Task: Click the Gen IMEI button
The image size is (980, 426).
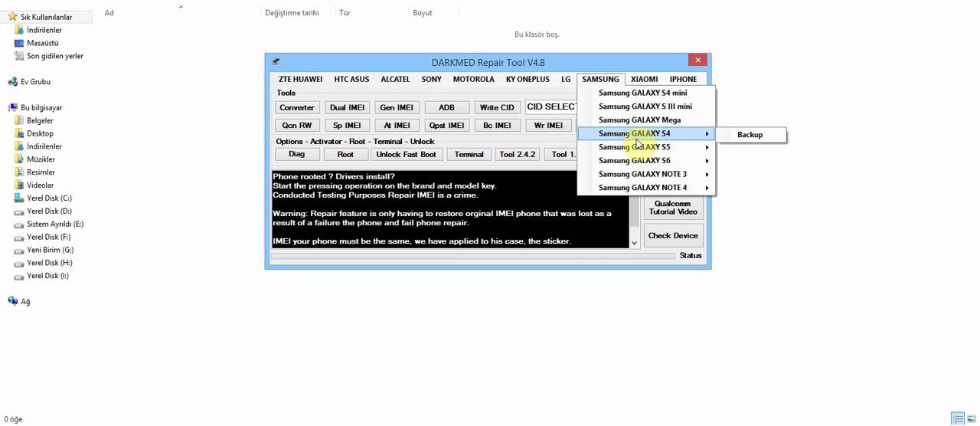Action: point(397,107)
